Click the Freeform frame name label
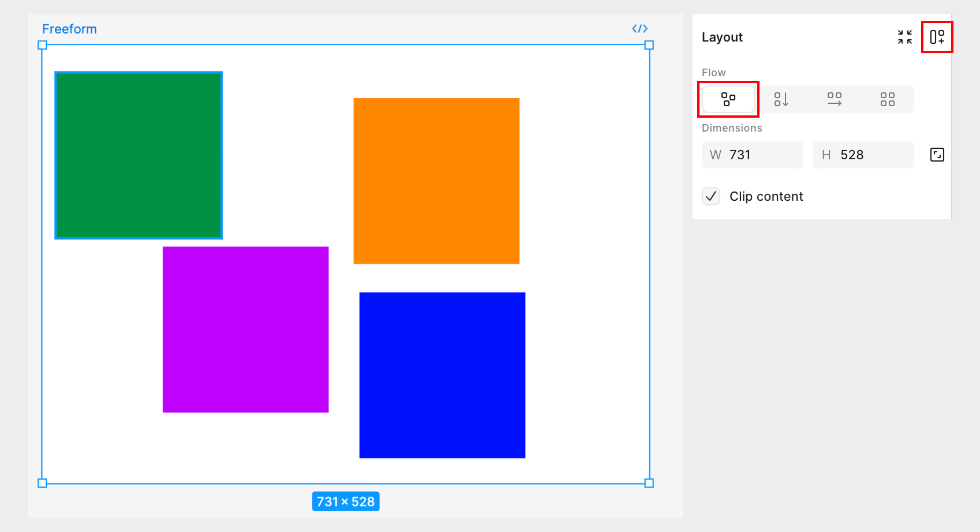This screenshot has height=532, width=980. [x=69, y=28]
